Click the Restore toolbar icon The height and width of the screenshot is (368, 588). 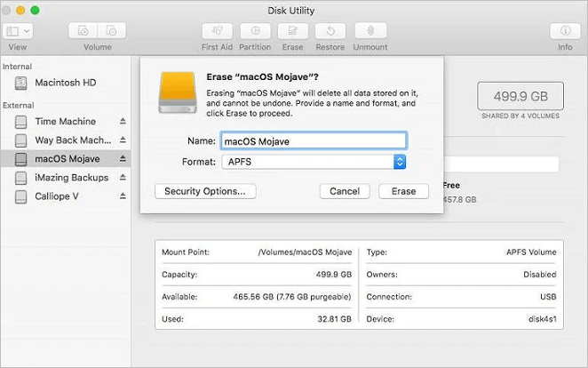330,31
